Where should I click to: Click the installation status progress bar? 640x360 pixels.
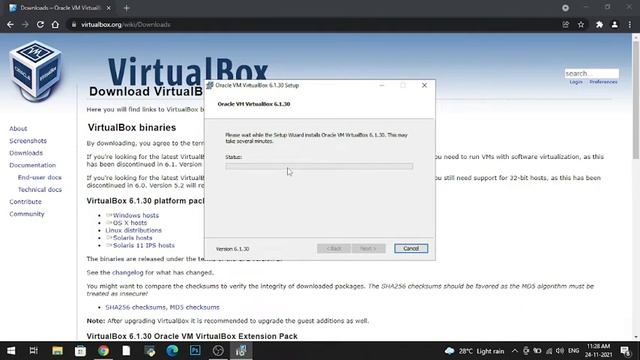coord(319,166)
